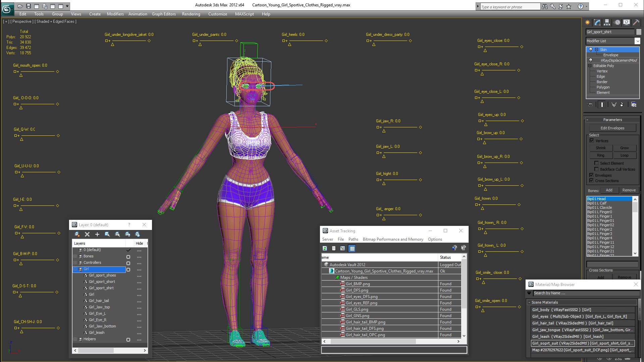Click Refresh icon in Asset Tracking
This screenshot has width=644, height=362.
(x=325, y=248)
